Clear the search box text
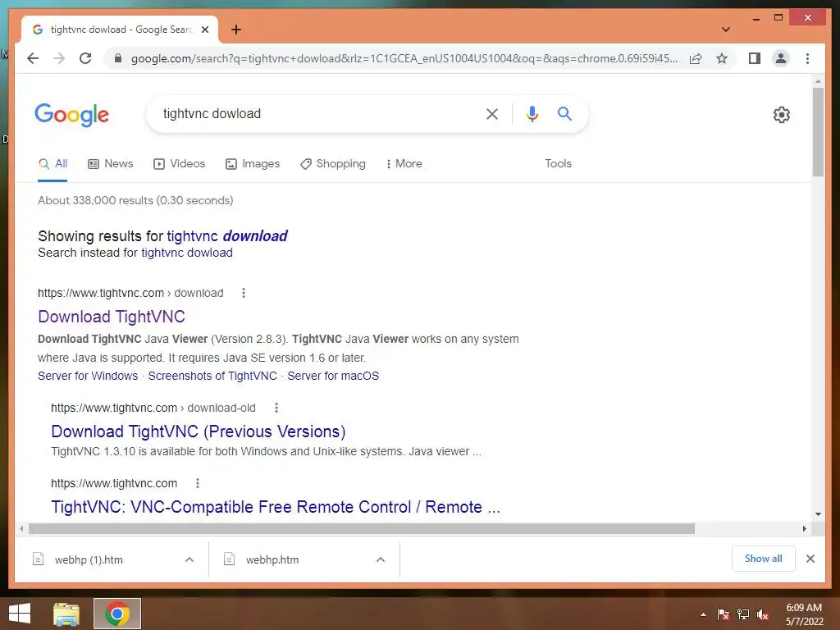 (492, 113)
